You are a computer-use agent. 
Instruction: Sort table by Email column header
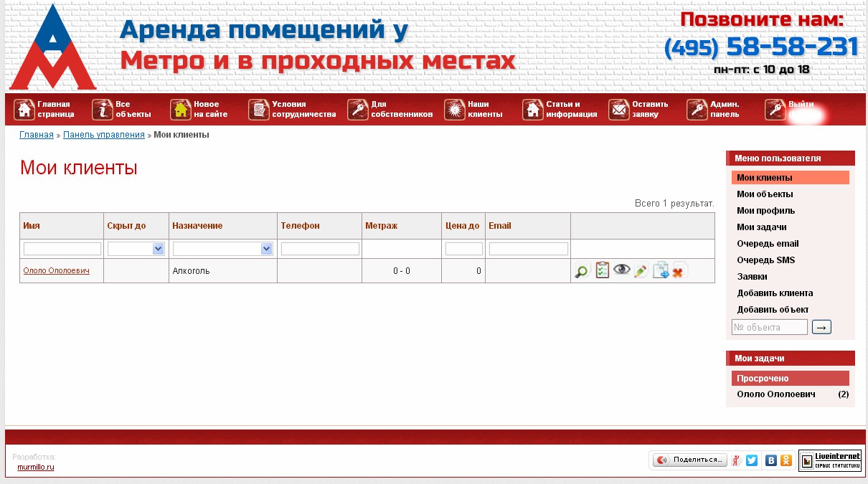[500, 226]
